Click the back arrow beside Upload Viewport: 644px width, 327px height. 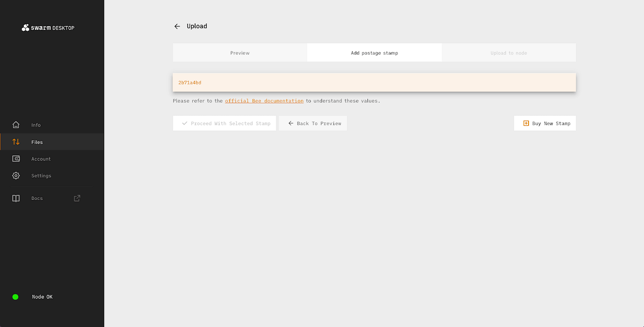coord(177,26)
